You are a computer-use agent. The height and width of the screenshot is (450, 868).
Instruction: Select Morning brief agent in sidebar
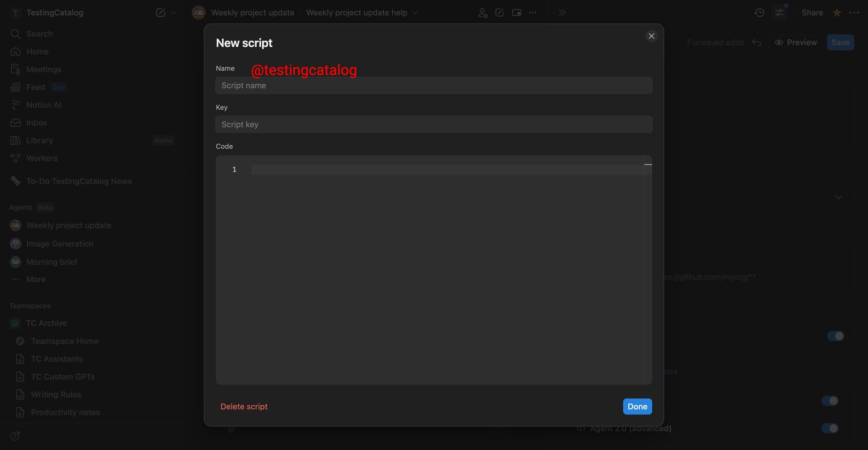pyautogui.click(x=52, y=262)
